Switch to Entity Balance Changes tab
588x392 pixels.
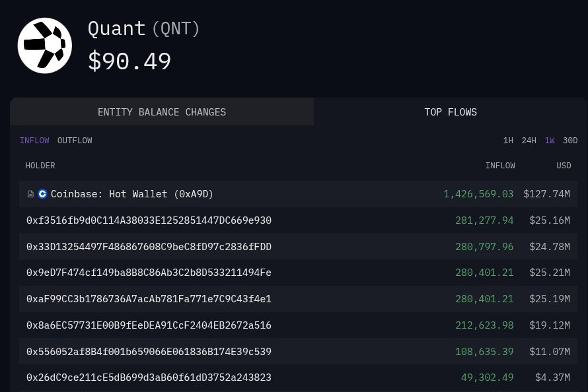(162, 112)
